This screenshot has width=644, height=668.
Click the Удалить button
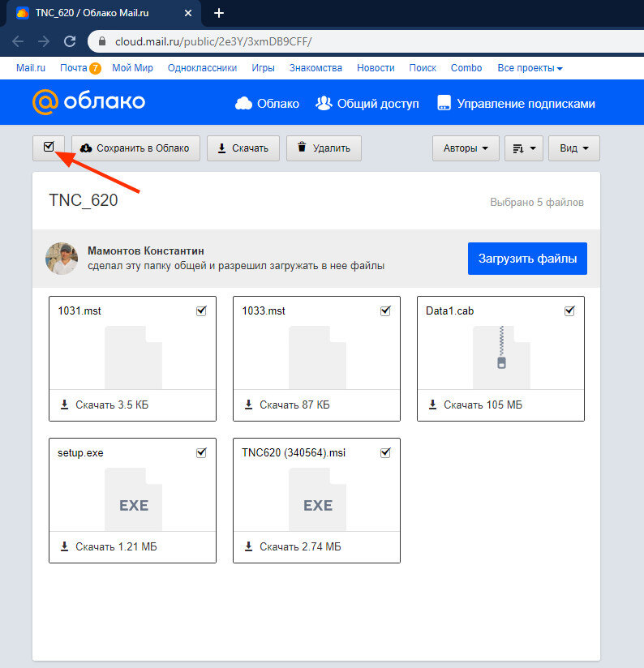(x=324, y=148)
